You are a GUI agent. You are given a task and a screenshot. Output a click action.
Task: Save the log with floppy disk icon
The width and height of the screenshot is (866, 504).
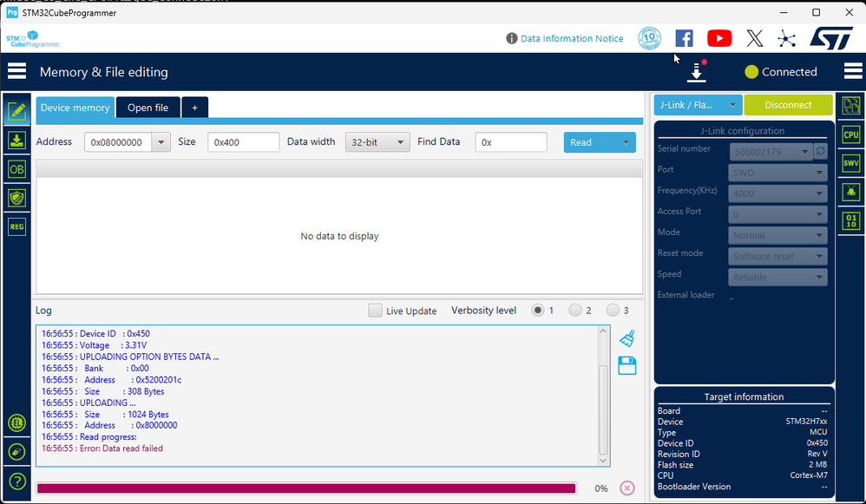tap(627, 365)
